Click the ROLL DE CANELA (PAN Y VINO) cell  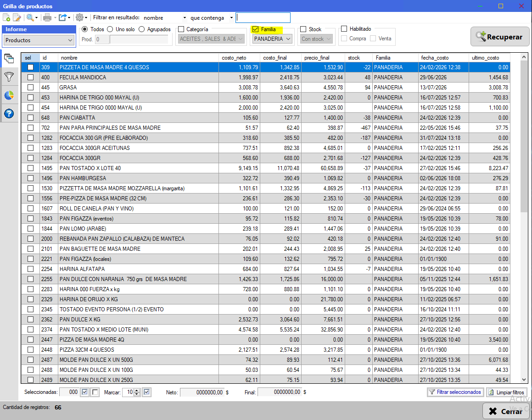pyautogui.click(x=138, y=209)
